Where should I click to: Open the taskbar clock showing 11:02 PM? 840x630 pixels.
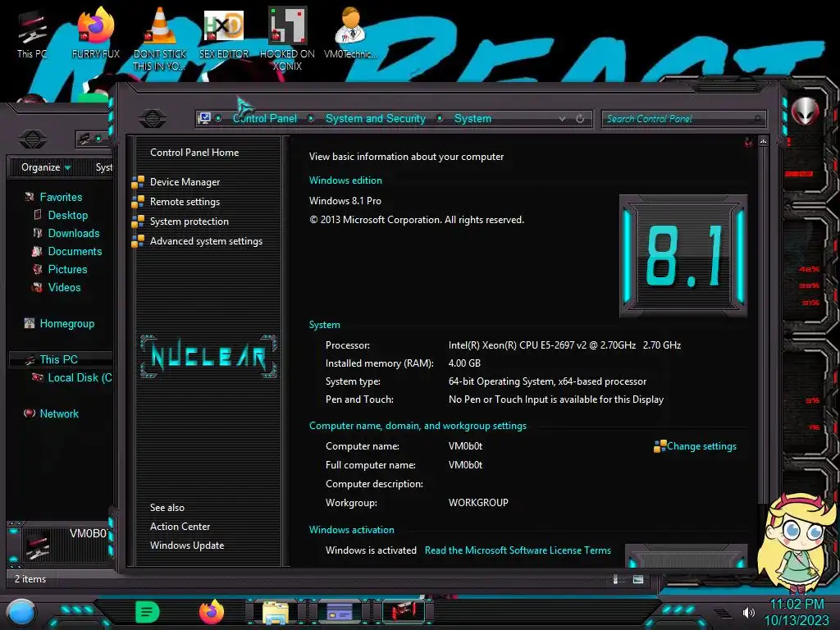[x=797, y=612]
